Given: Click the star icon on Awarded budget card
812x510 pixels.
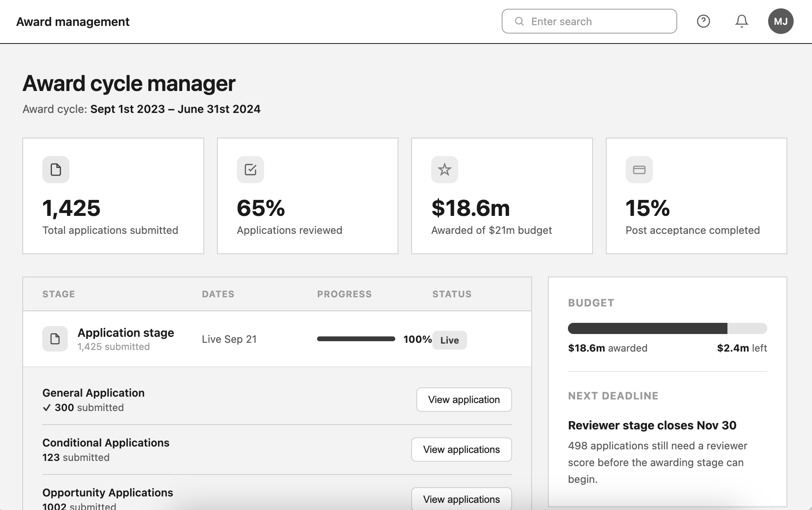Looking at the screenshot, I should pyautogui.click(x=445, y=170).
